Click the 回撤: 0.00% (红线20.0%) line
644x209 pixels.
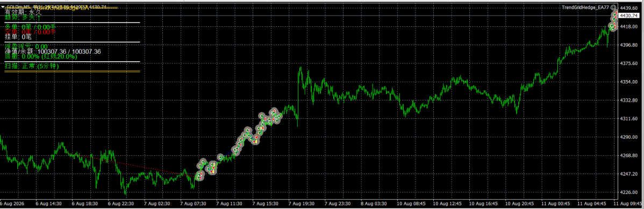pyautogui.click(x=41, y=56)
